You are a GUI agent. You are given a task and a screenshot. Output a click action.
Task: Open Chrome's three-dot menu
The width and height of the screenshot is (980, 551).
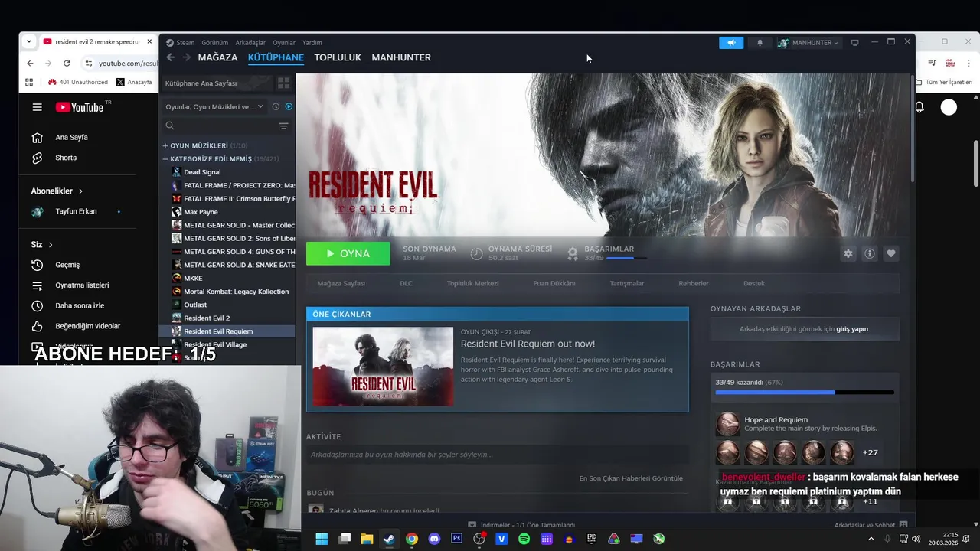click(969, 63)
